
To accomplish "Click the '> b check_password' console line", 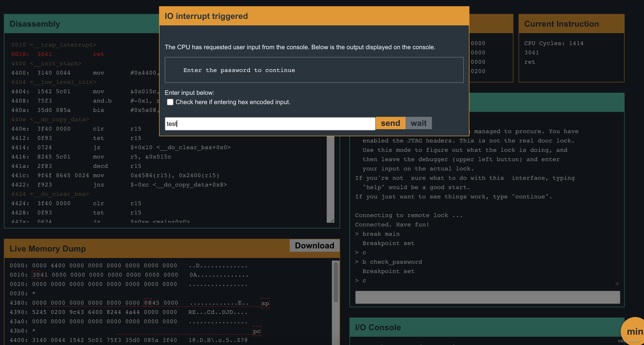I will click(x=388, y=262).
